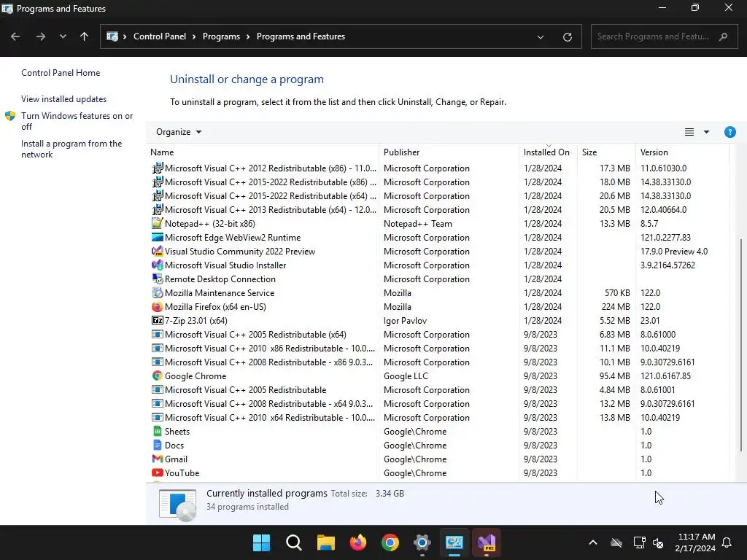Viewport: 747px width, 560px height.
Task: Select the Mozilla Firefox icon in the list
Action: coord(158,307)
